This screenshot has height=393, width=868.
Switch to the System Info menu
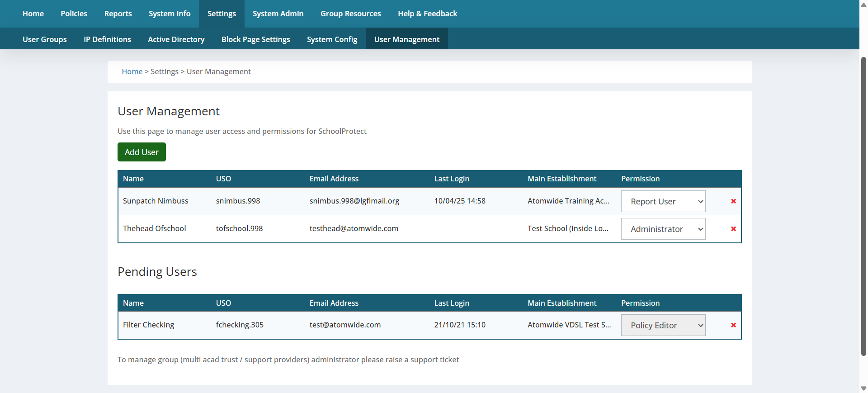170,14
